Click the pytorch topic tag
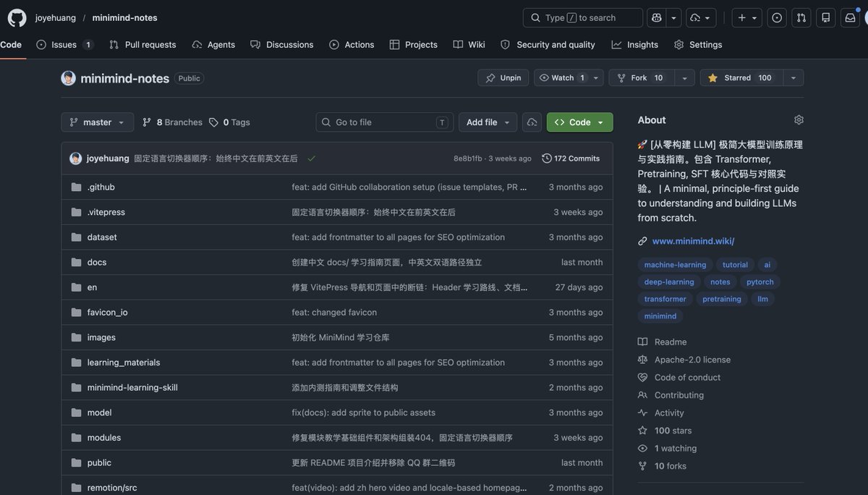 click(760, 282)
